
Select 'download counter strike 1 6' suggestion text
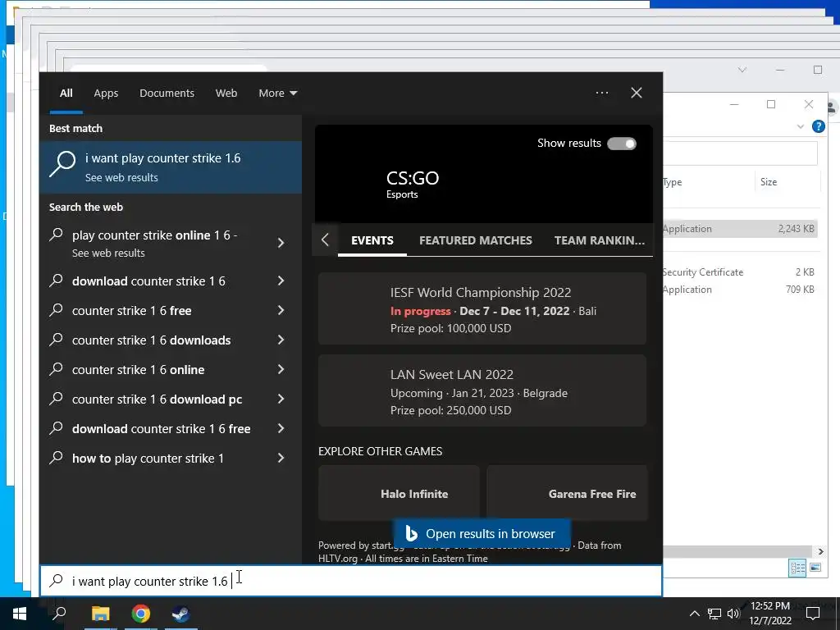pyautogui.click(x=148, y=281)
